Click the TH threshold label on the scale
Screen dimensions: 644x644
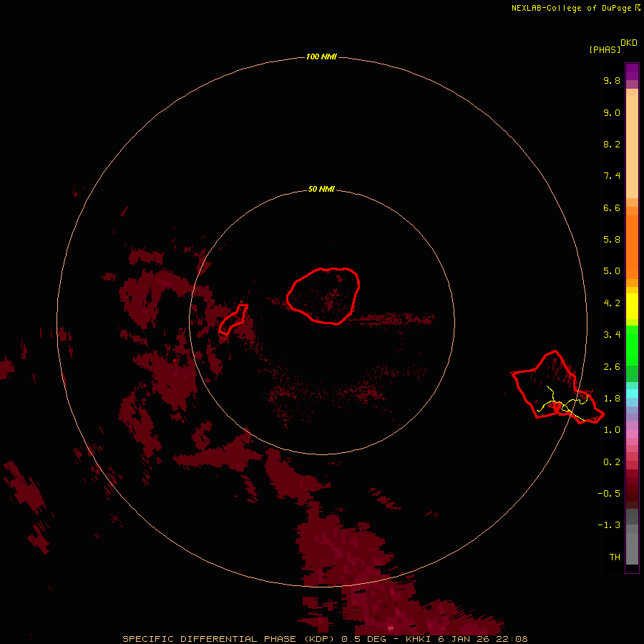click(x=615, y=557)
